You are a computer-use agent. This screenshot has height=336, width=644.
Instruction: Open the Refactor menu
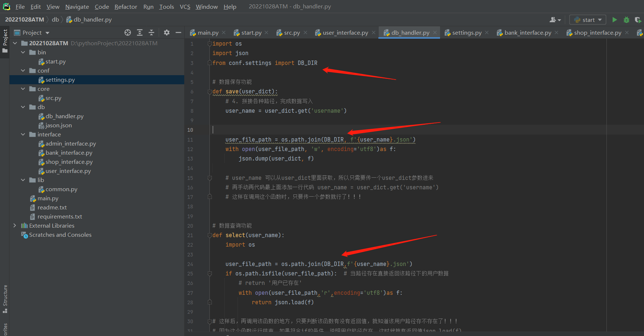coord(126,7)
